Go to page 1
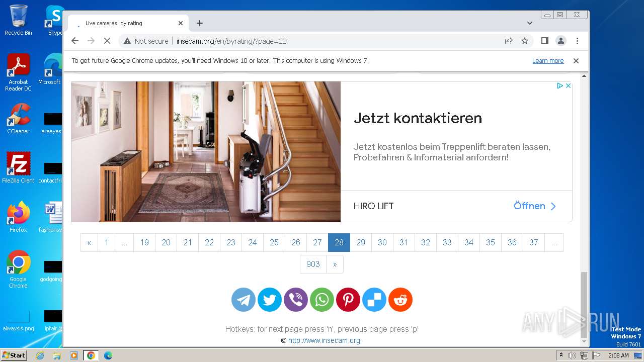 [x=106, y=242]
